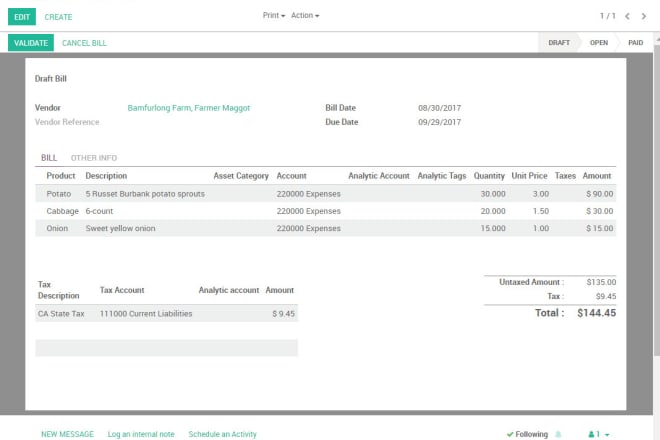The height and width of the screenshot is (440, 660).
Task: Click CANCEL BILL
Action: coord(84,43)
